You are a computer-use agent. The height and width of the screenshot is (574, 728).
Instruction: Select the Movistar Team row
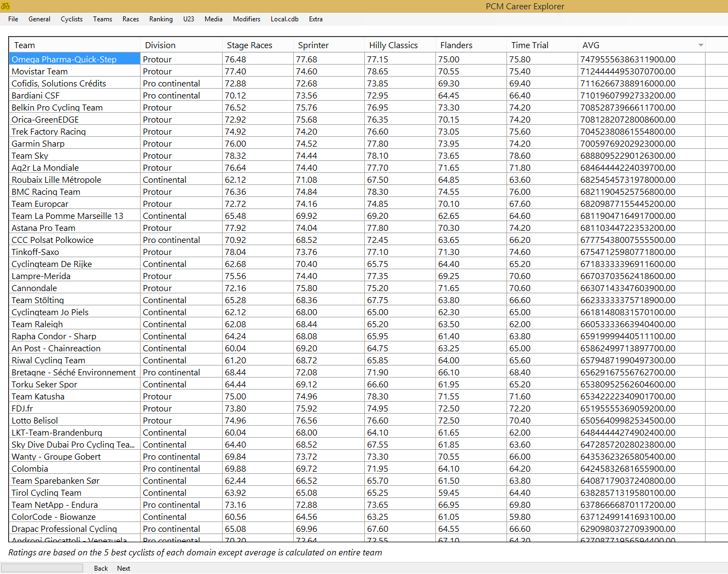pyautogui.click(x=40, y=72)
